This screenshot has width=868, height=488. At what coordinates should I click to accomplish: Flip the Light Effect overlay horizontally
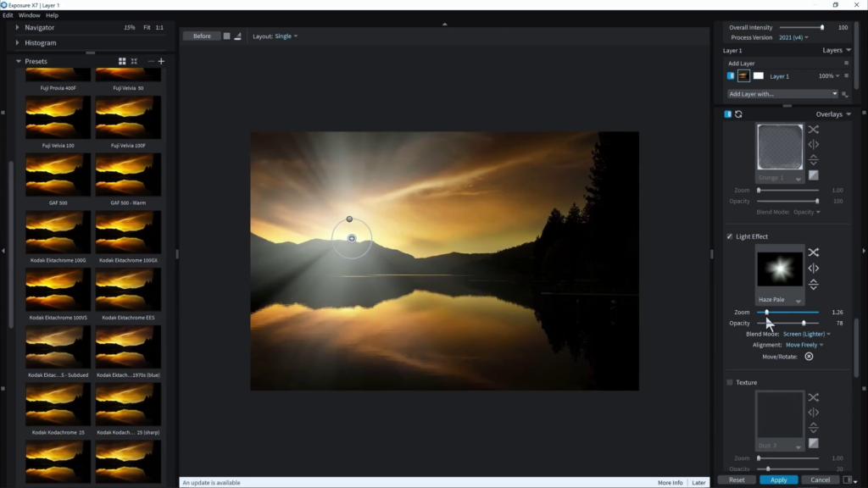813,269
